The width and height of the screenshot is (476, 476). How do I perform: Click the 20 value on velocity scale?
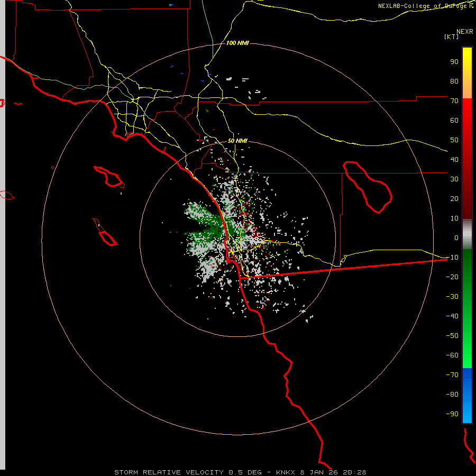click(x=454, y=198)
